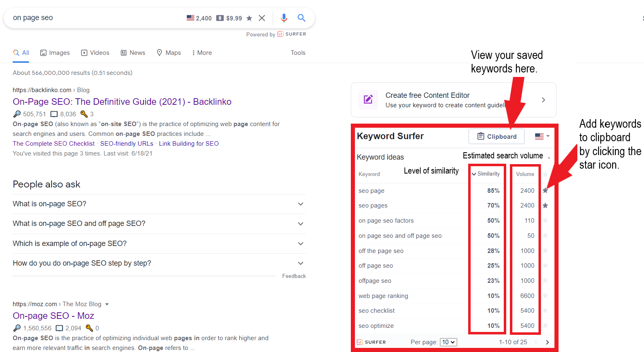Click the microphone voice search icon
This screenshot has height=352, width=644.
(x=284, y=18)
